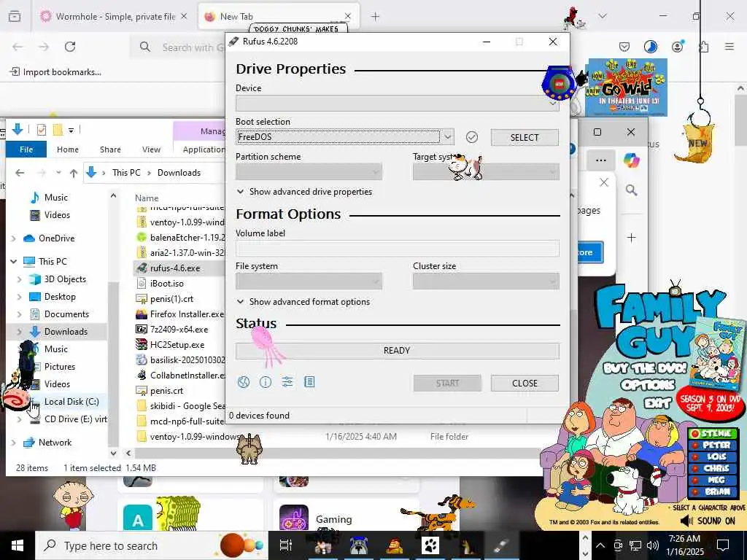Image resolution: width=747 pixels, height=560 pixels.
Task: Open Firefox hamburger application menu
Action: point(729,47)
